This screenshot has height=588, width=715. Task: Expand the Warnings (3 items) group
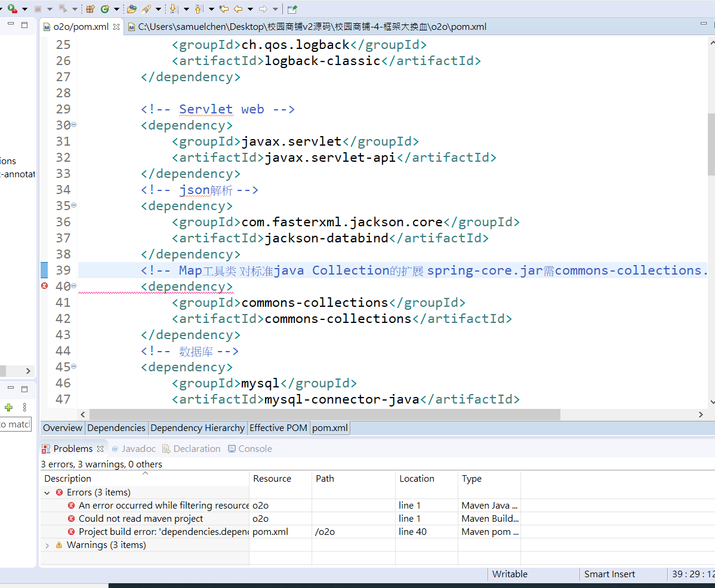click(47, 545)
